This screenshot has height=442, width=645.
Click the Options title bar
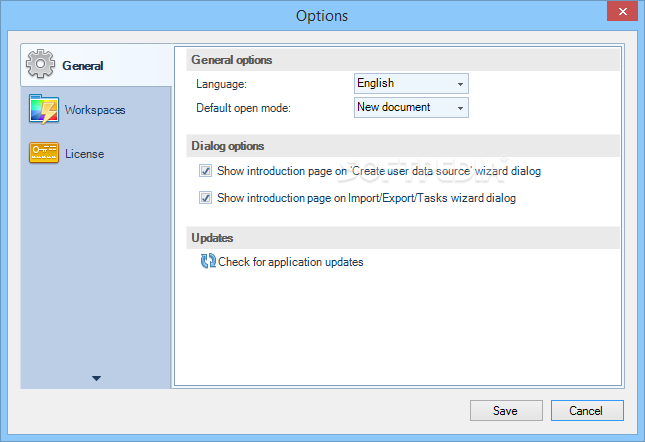[322, 16]
